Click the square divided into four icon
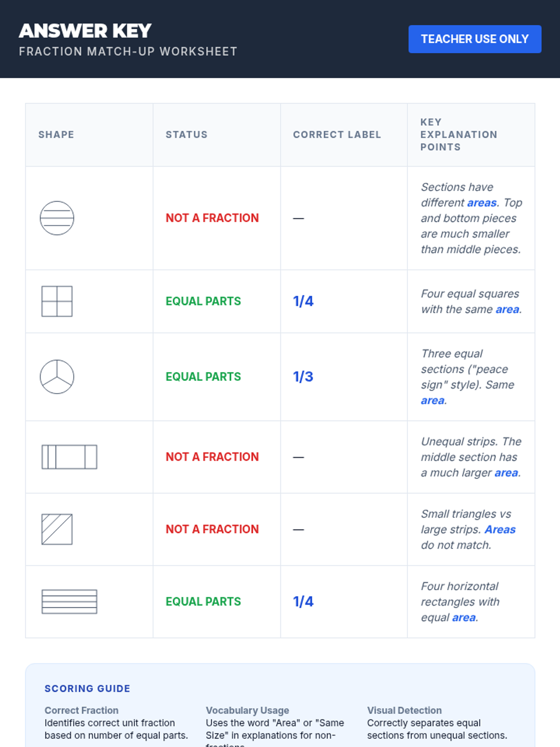The height and width of the screenshot is (747, 560). pos(57,301)
